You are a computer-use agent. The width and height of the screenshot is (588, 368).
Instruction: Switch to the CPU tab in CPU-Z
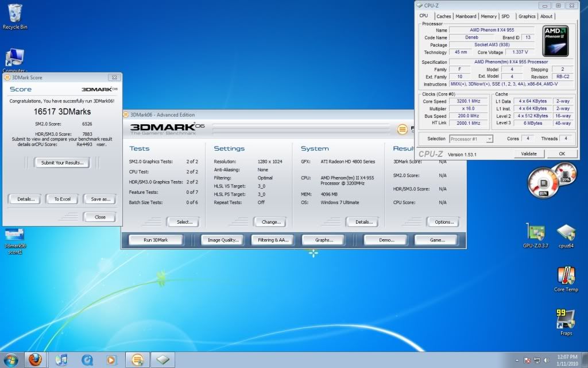tap(424, 16)
